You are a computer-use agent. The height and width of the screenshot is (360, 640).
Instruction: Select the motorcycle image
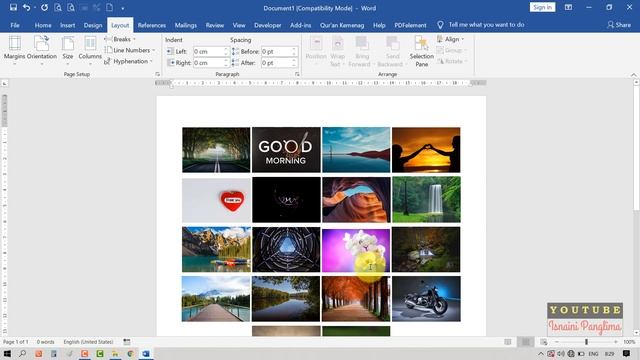tap(426, 299)
